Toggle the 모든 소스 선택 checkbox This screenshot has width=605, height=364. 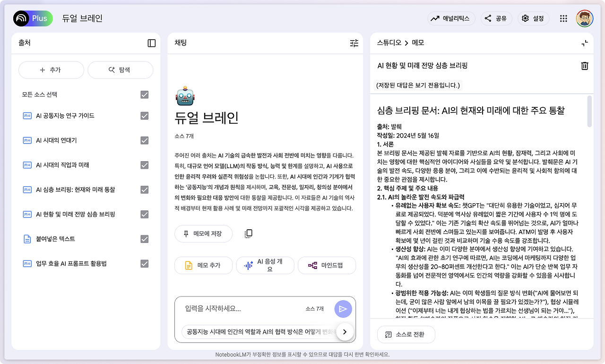pyautogui.click(x=145, y=95)
